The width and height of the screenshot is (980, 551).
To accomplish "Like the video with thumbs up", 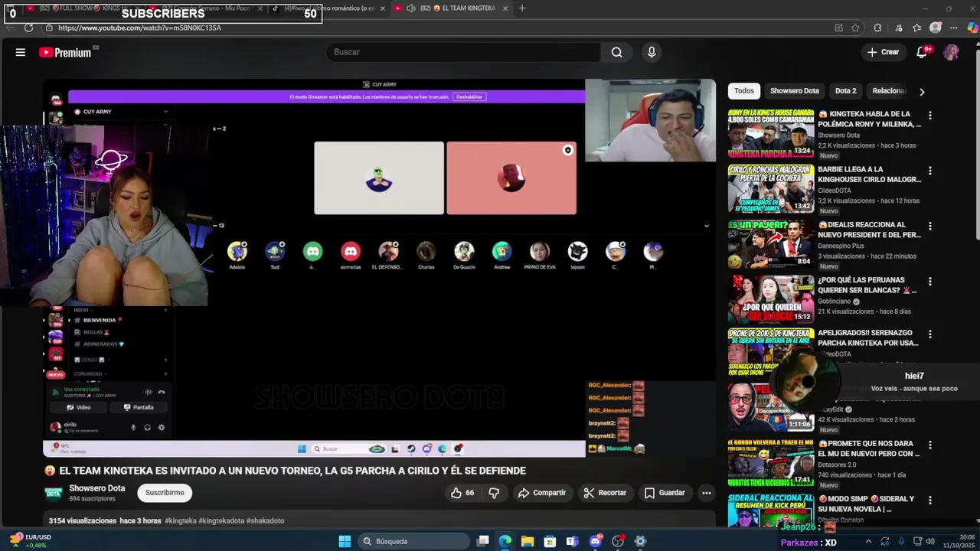I will (x=456, y=493).
